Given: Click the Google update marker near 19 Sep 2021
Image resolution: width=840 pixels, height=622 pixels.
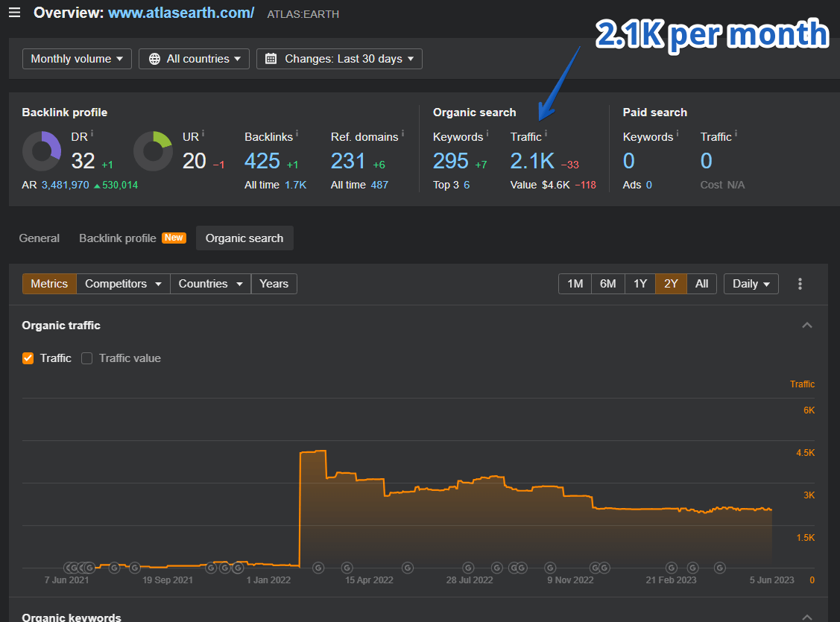Looking at the screenshot, I should pos(135,568).
